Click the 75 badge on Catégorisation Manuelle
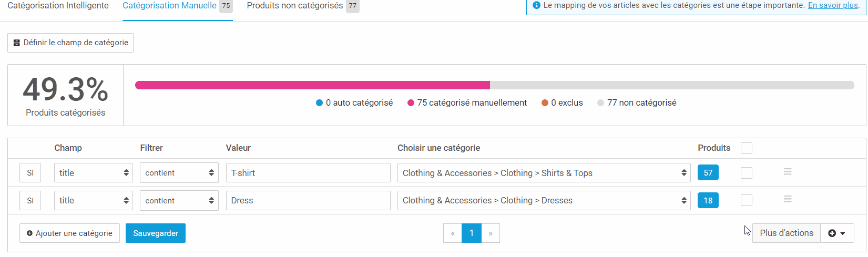This screenshot has height=257, width=868. tap(226, 6)
